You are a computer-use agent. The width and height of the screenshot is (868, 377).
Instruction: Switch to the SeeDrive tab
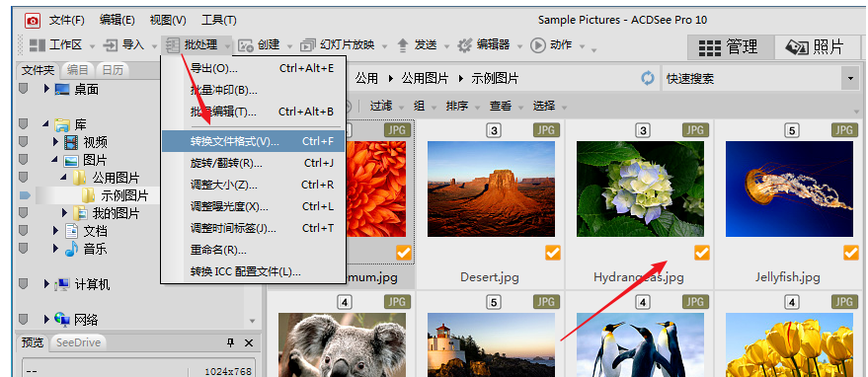(x=79, y=342)
